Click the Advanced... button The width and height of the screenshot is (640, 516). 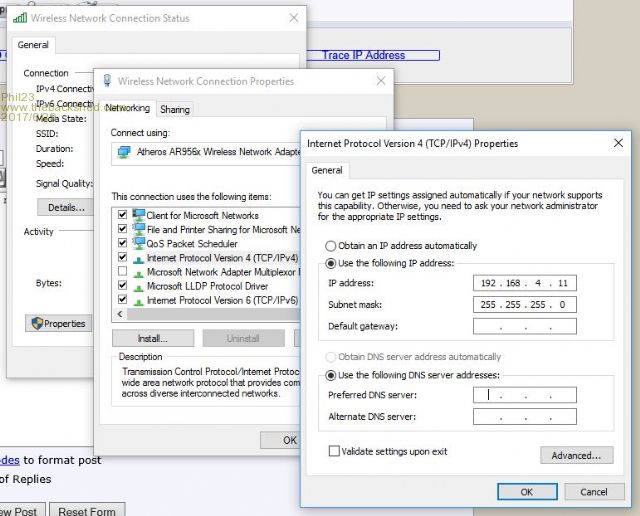click(x=576, y=456)
